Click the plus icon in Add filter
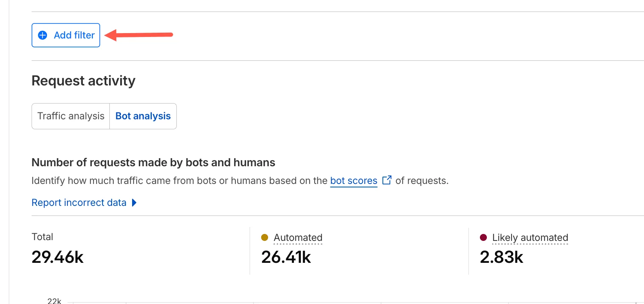Image resolution: width=644 pixels, height=304 pixels. coord(43,35)
